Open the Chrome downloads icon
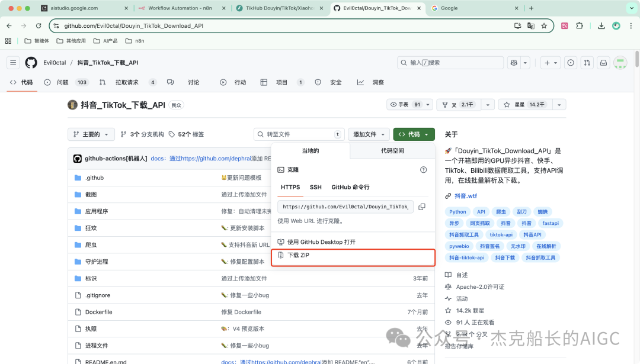The height and width of the screenshot is (364, 640). pyautogui.click(x=601, y=25)
